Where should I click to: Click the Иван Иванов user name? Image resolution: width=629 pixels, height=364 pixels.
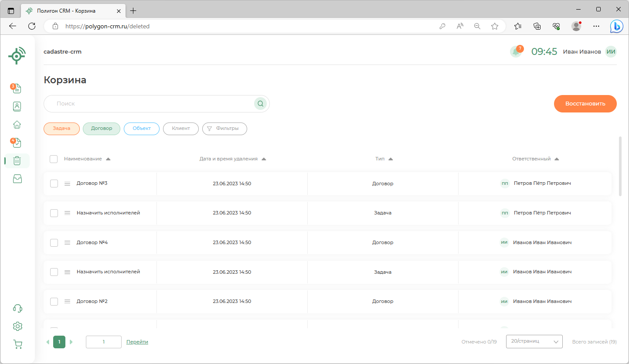(x=582, y=51)
